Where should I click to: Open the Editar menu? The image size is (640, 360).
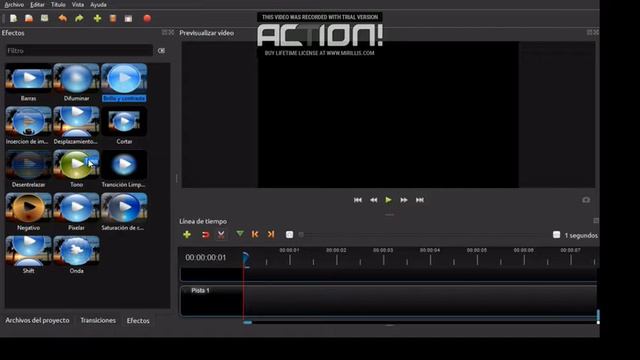pos(37,5)
